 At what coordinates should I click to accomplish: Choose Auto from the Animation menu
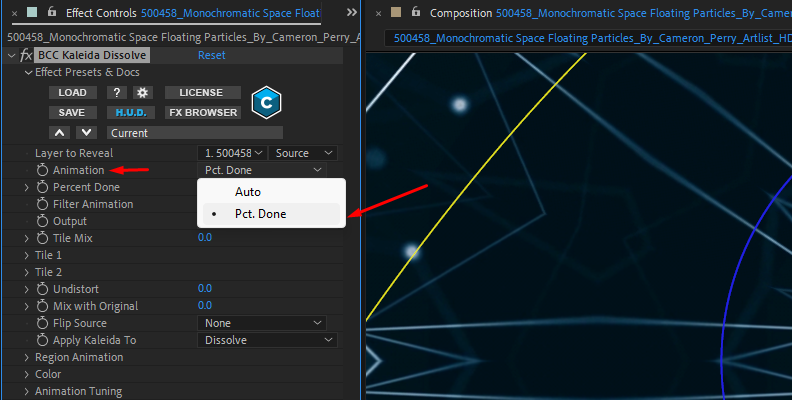(271, 192)
